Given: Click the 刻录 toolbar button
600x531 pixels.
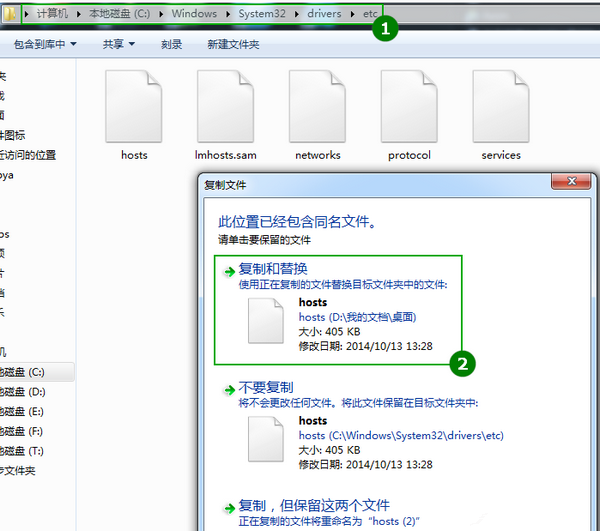Looking at the screenshot, I should [171, 45].
